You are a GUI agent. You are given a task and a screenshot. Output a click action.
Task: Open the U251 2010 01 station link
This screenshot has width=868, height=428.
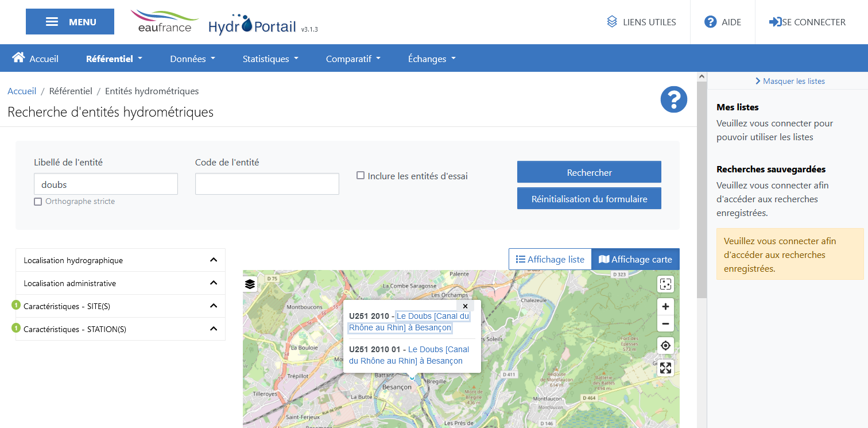pyautogui.click(x=409, y=355)
